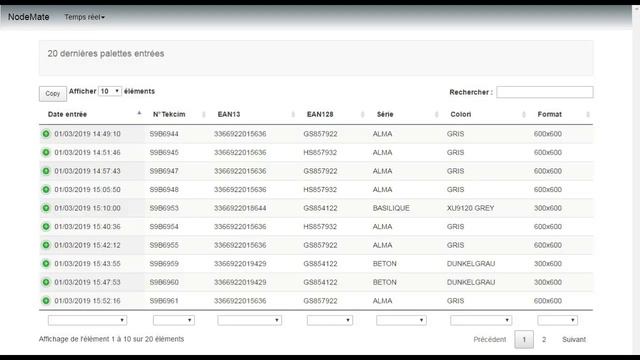Expand row details for 01/03/2019 15:40:36
This screenshot has height=360, width=640.
point(46,227)
